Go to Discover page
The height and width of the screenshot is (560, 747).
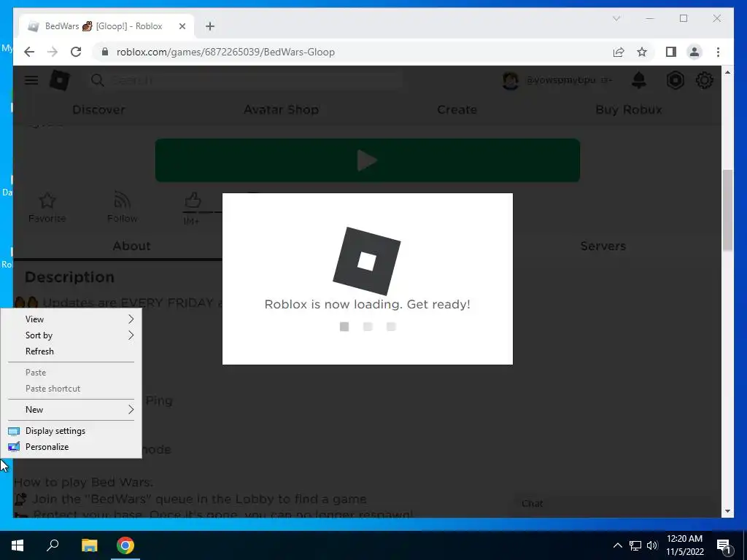98,109
